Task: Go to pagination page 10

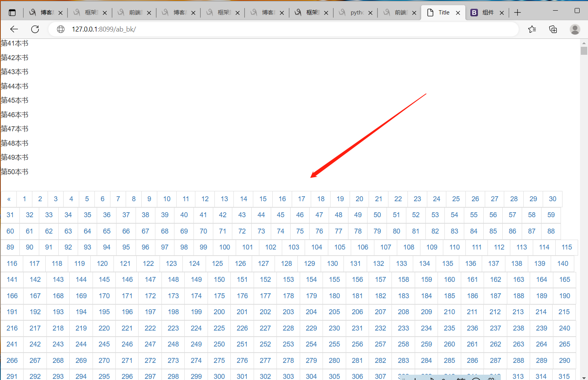Action: pyautogui.click(x=167, y=199)
